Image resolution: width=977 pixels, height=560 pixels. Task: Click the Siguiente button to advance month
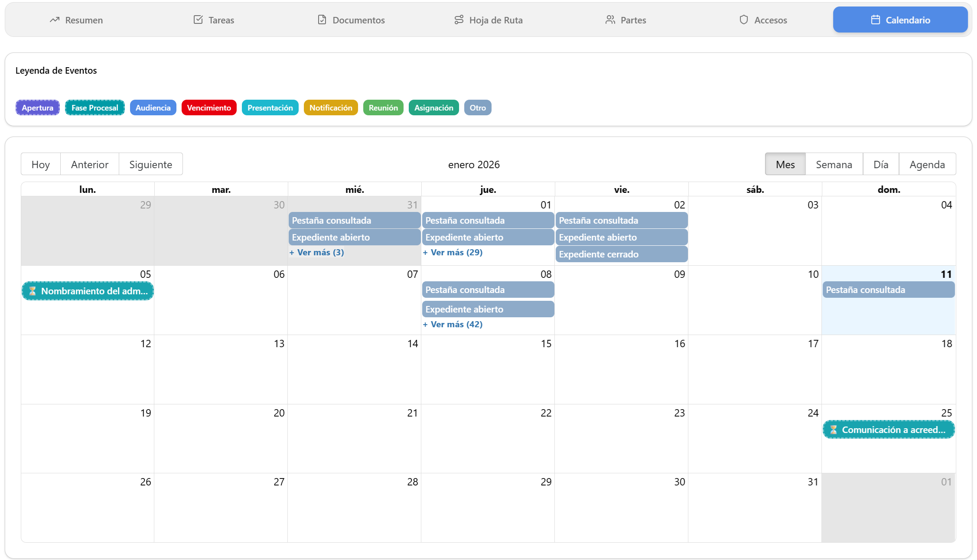tap(150, 164)
